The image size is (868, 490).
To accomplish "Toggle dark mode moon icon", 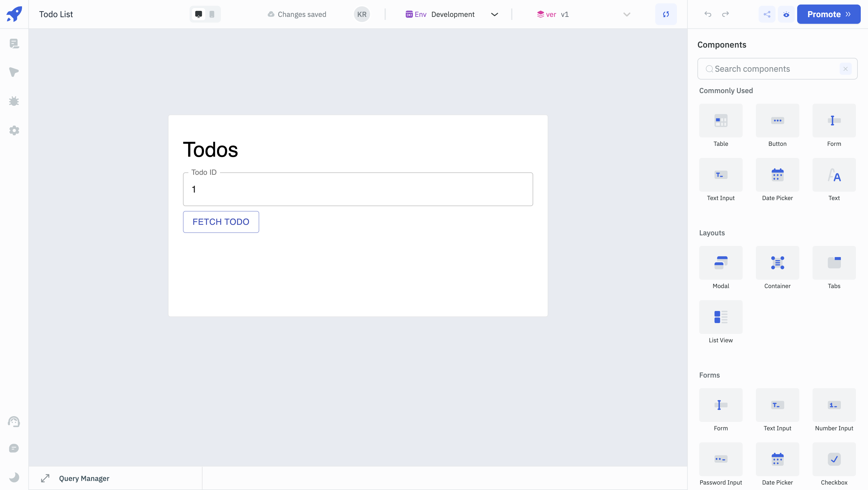I will (x=14, y=477).
